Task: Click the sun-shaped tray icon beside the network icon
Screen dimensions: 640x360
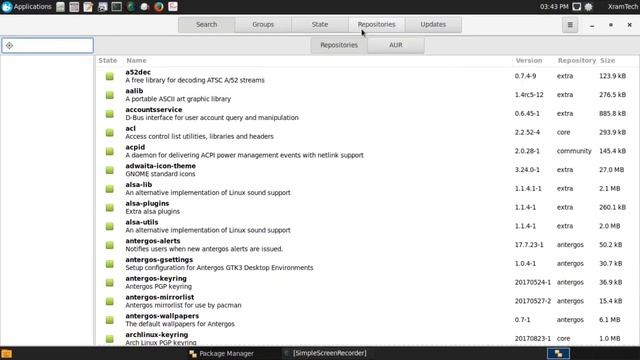Action: point(589,7)
